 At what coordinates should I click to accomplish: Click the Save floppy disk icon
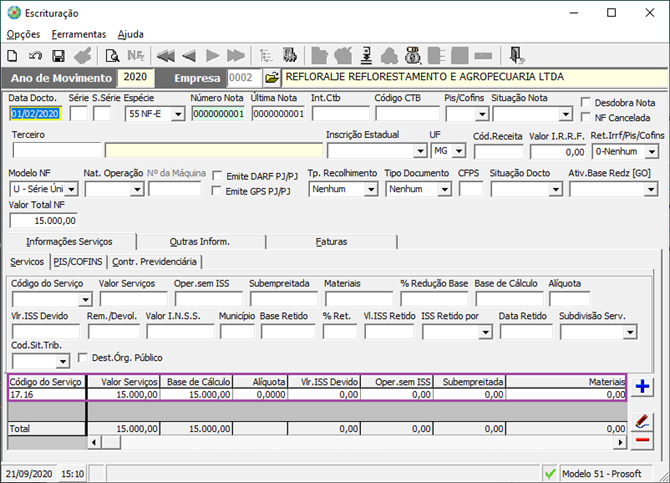coord(58,56)
